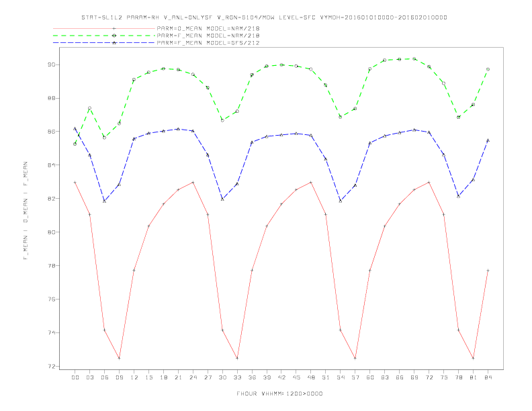Click y-axis tick value 86
The image size is (532, 411).
pos(52,132)
